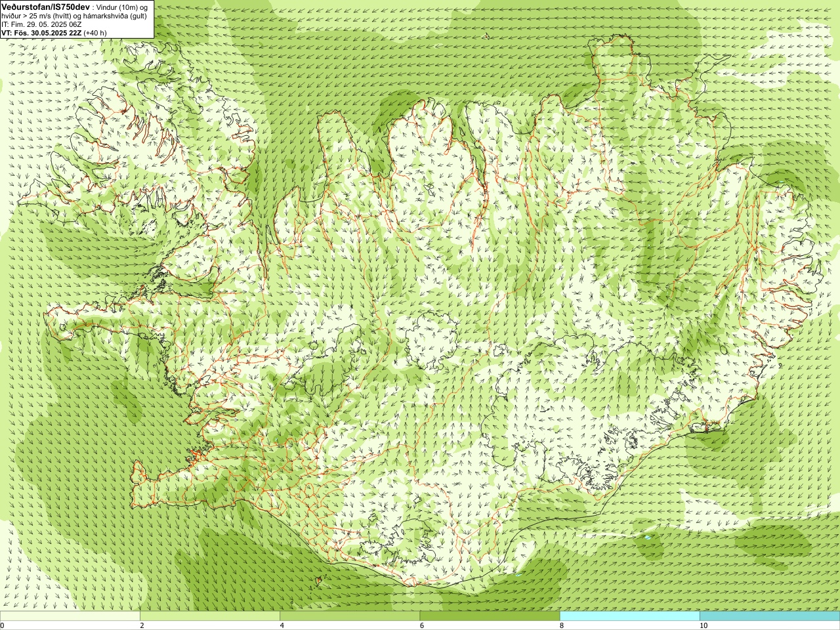The width and height of the screenshot is (840, 630).
Task: Click the 6–8 m/s dark green legend color
Action: [490, 616]
